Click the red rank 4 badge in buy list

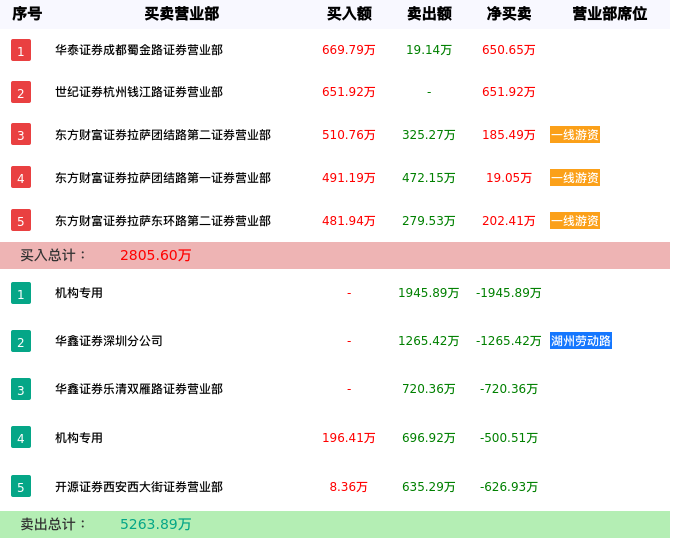[21, 178]
